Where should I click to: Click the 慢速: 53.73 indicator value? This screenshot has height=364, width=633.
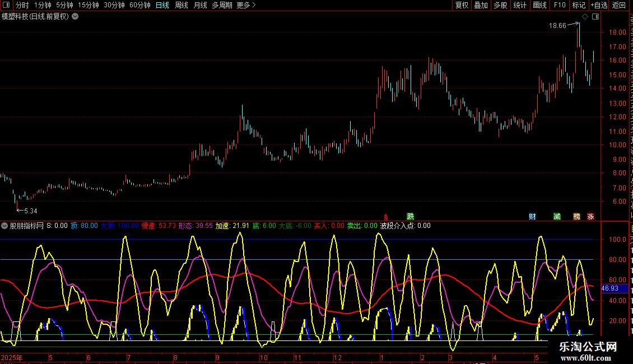pyautogui.click(x=159, y=226)
